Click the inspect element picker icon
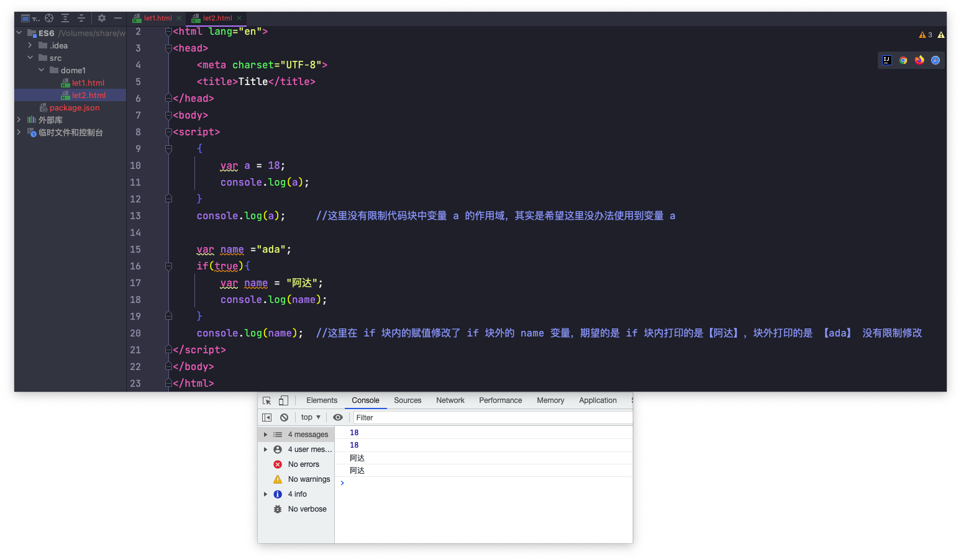The height and width of the screenshot is (560, 961). 267,401
